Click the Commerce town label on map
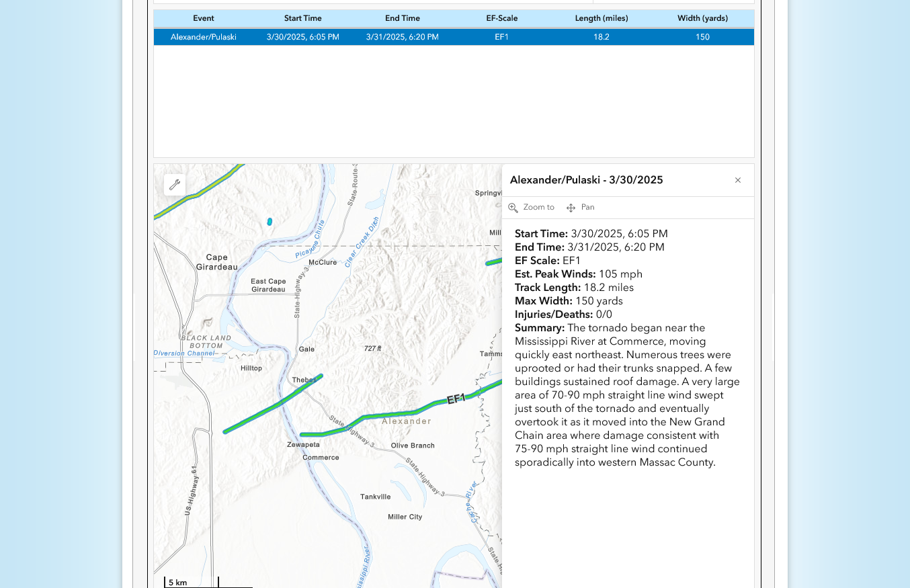Screen dimensions: 910x588 pyautogui.click(x=321, y=458)
